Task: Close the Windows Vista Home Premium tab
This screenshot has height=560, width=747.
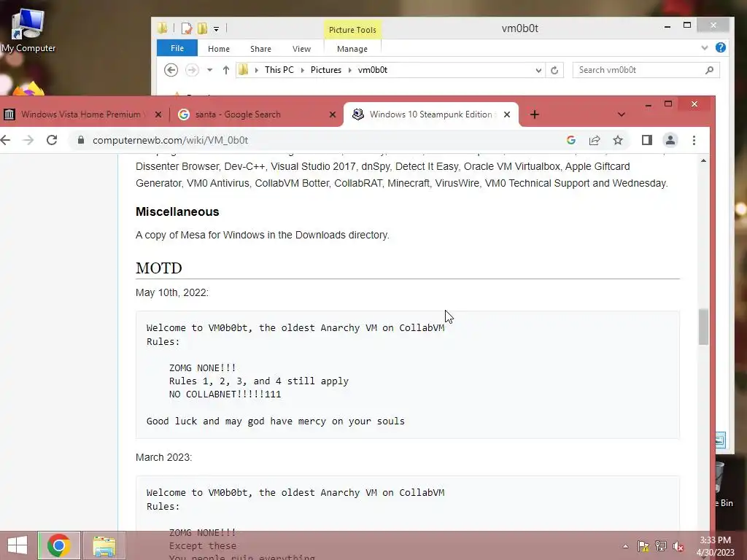Action: click(158, 114)
